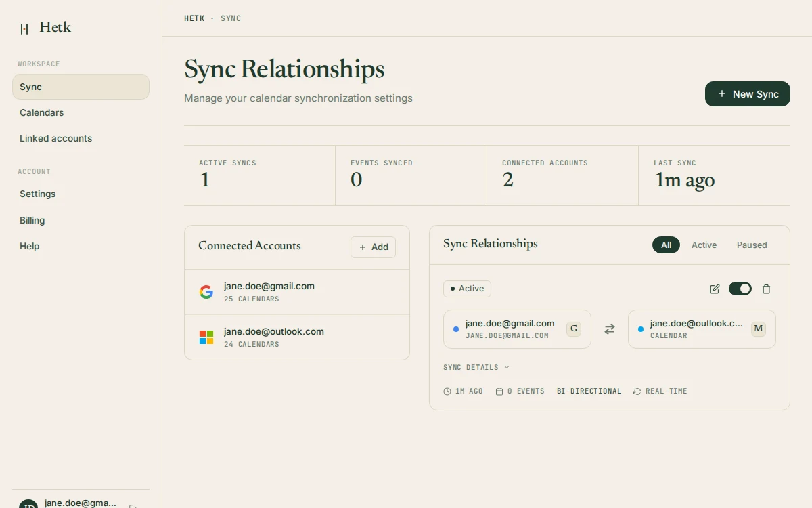
Task: Click the refresh icon beside REAL-TIME
Action: point(637,391)
